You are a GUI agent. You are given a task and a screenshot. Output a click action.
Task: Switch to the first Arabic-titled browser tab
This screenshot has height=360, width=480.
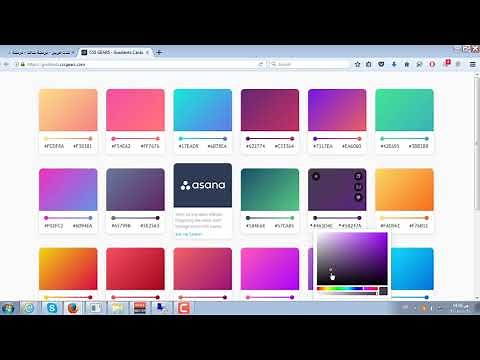point(41,52)
